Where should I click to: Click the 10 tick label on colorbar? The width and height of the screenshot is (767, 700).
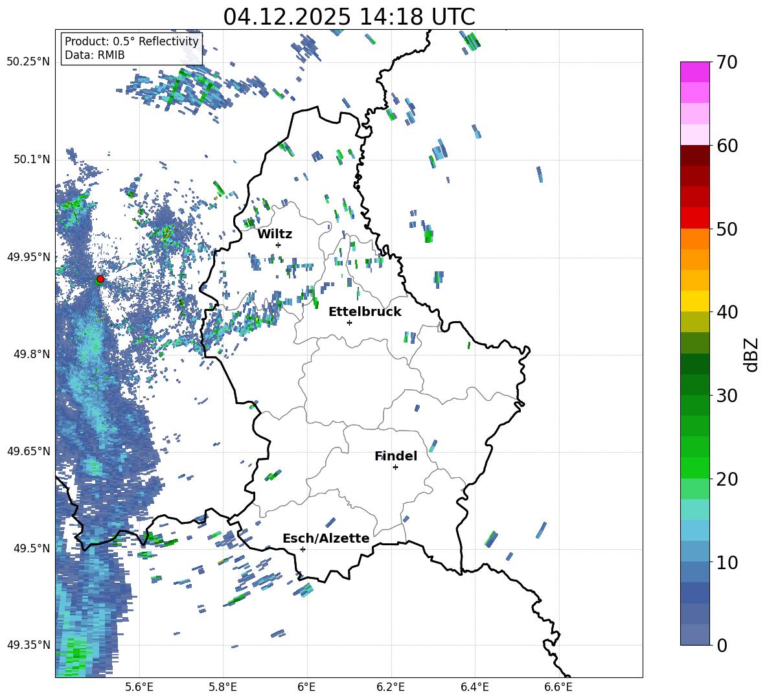[726, 562]
